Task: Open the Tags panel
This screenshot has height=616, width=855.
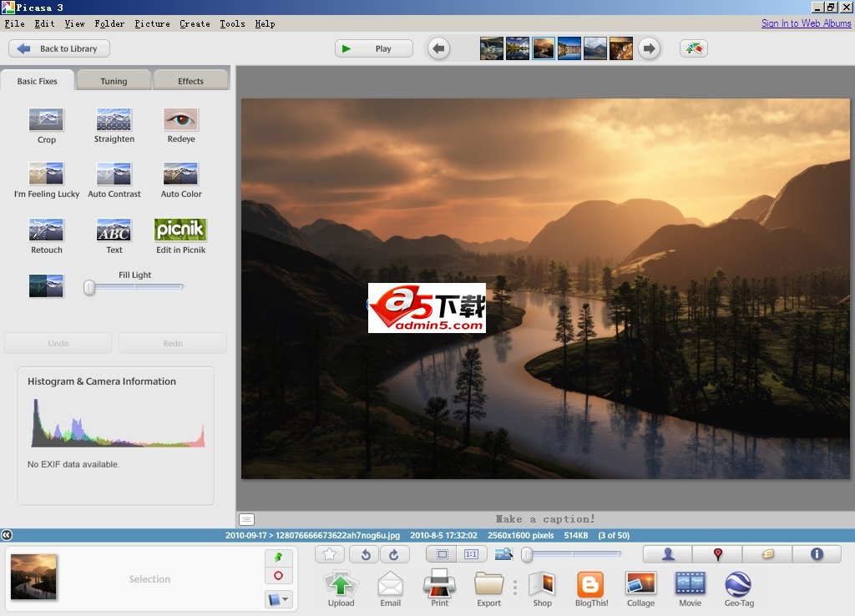Action: (x=767, y=554)
